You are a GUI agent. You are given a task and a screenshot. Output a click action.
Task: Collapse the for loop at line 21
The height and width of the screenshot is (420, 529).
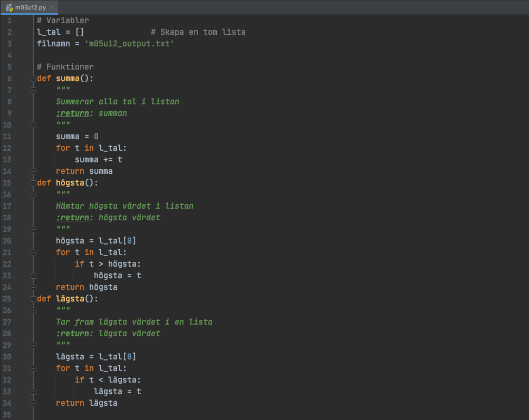click(33, 252)
